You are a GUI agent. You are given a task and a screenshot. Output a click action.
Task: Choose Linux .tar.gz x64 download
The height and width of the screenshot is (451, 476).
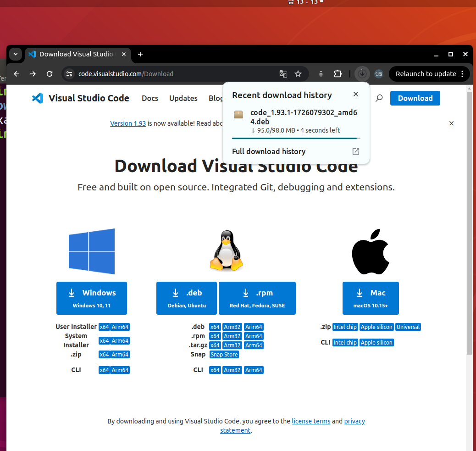coord(215,345)
